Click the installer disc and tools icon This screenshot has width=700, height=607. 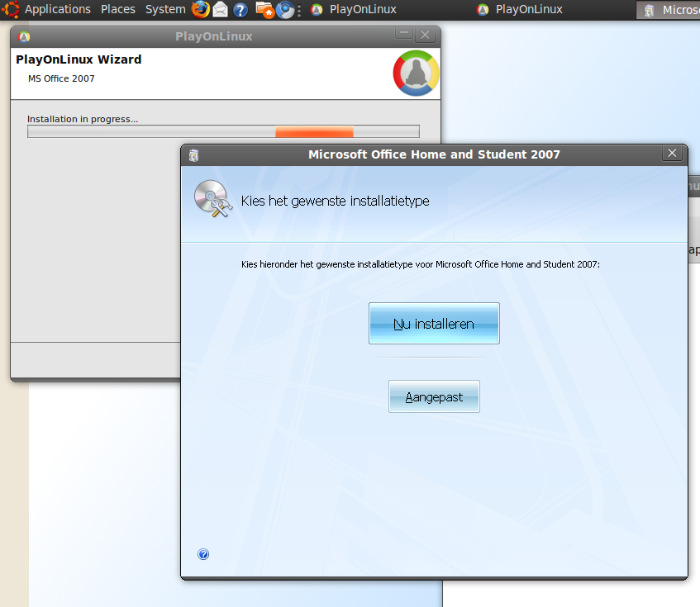pyautogui.click(x=213, y=199)
